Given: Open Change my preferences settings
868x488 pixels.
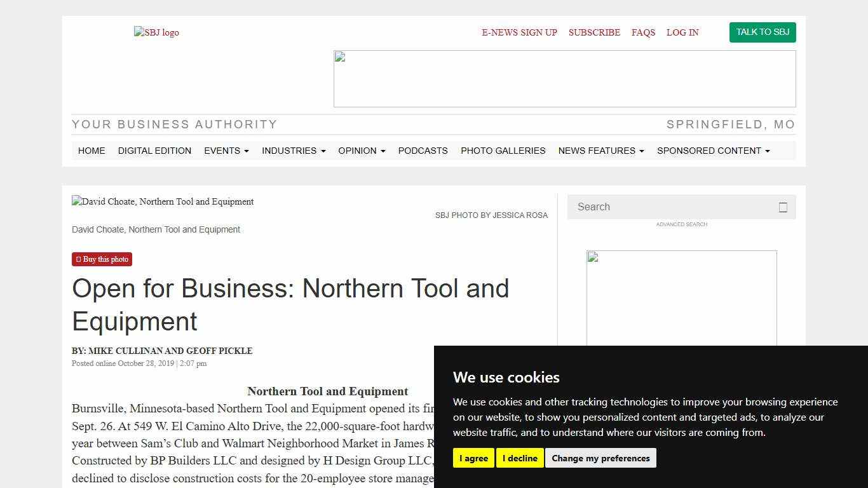Looking at the screenshot, I should pos(600,457).
